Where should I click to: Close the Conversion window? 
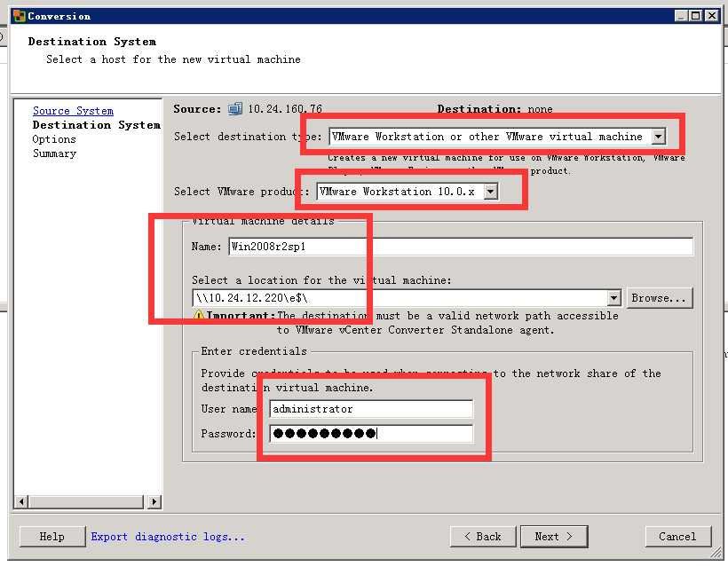click(712, 16)
